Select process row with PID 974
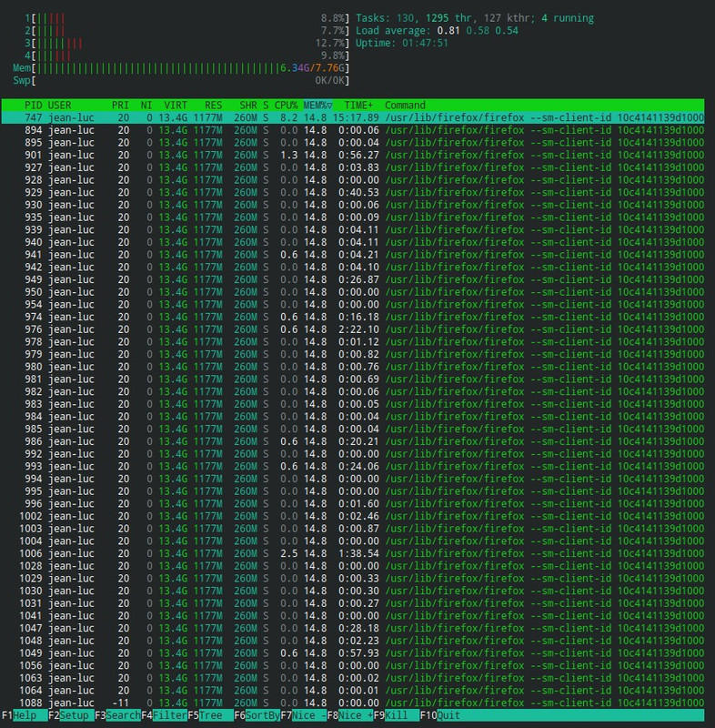Screen dimensions: 715x728 coord(353,317)
